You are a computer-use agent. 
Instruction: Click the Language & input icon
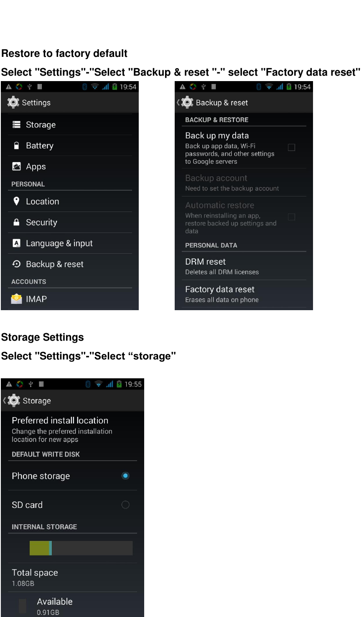[16, 243]
